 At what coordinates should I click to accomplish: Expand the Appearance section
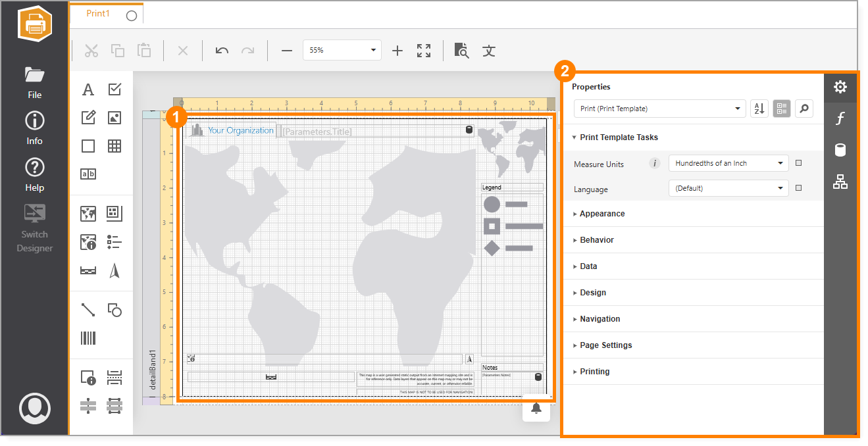[601, 214]
